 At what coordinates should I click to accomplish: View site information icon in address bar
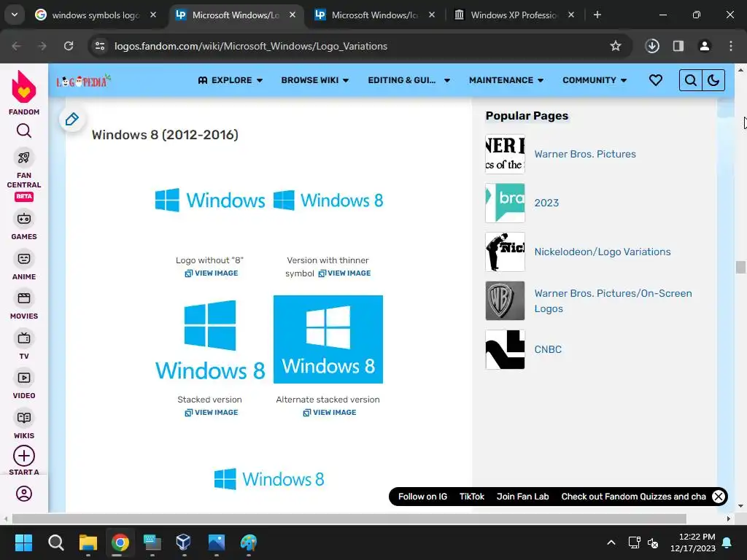[100, 46]
